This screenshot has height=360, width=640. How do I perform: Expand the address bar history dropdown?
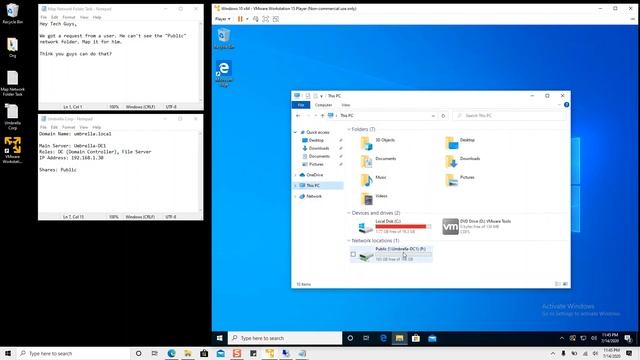point(433,116)
